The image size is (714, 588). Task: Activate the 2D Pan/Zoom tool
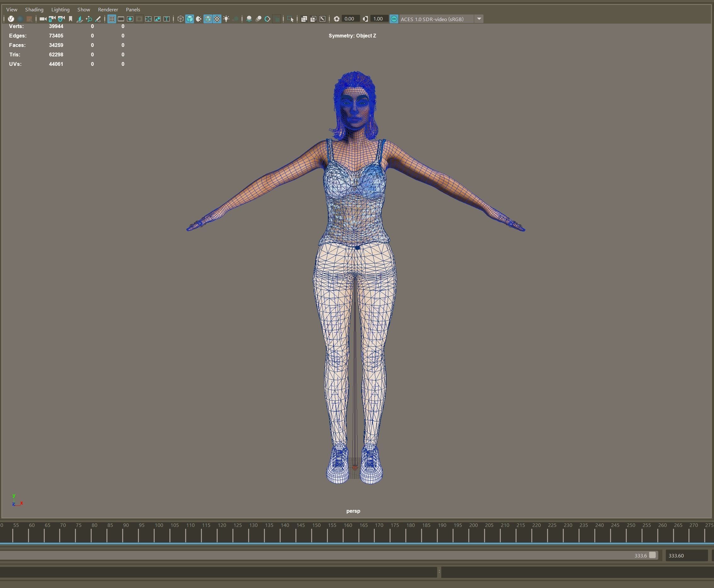(x=89, y=19)
